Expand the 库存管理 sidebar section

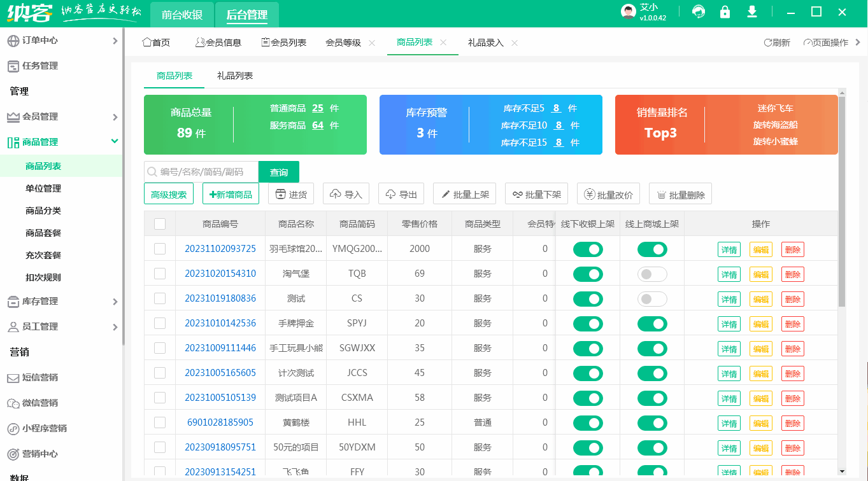point(60,300)
